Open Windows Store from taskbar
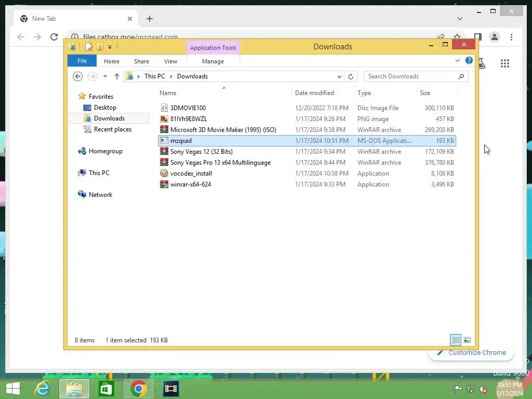The height and width of the screenshot is (399, 532). coord(106,389)
